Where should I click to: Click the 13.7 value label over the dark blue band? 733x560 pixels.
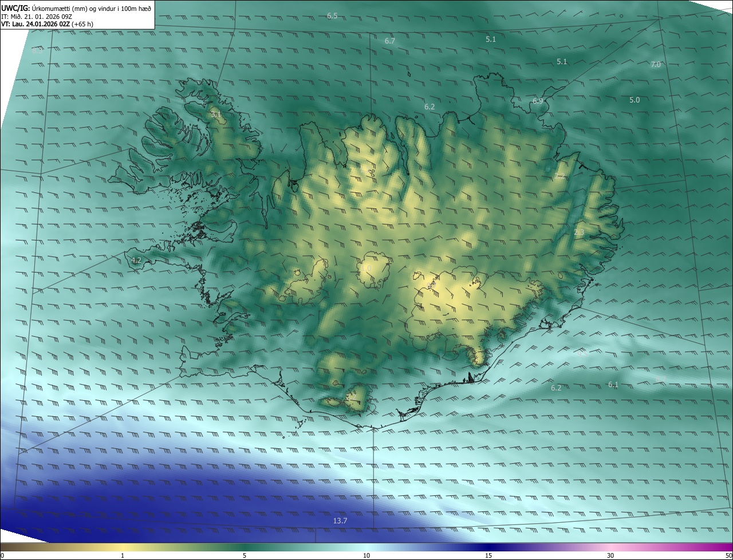point(340,520)
